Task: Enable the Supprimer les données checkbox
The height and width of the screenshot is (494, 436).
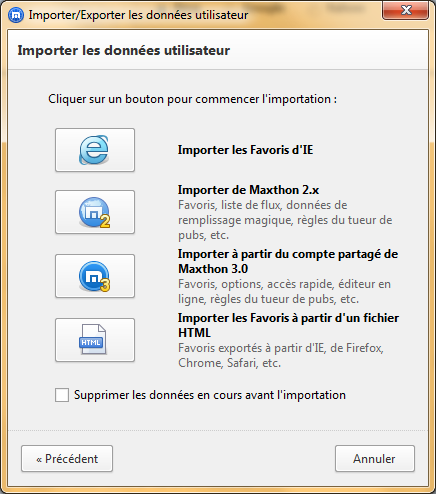Action: tap(62, 395)
